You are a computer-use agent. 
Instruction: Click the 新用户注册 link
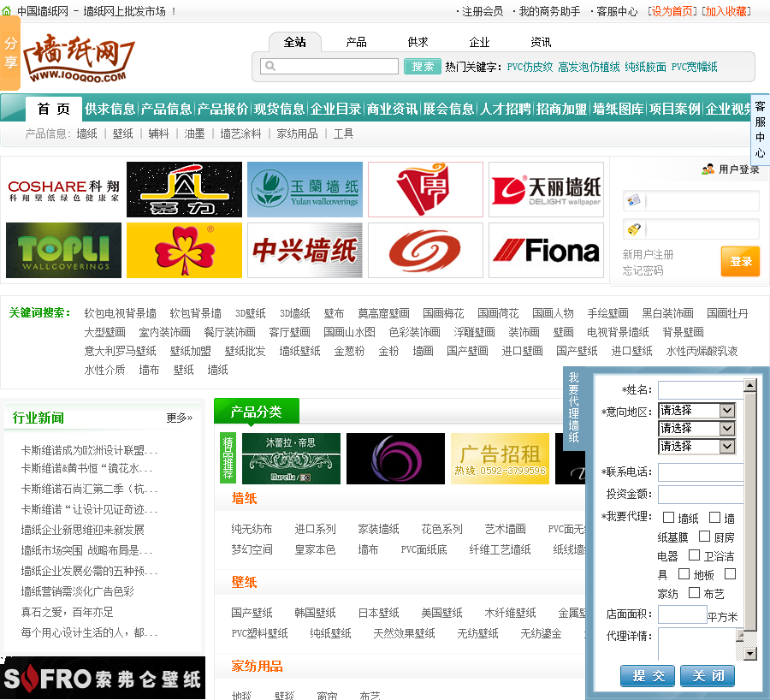[x=648, y=254]
